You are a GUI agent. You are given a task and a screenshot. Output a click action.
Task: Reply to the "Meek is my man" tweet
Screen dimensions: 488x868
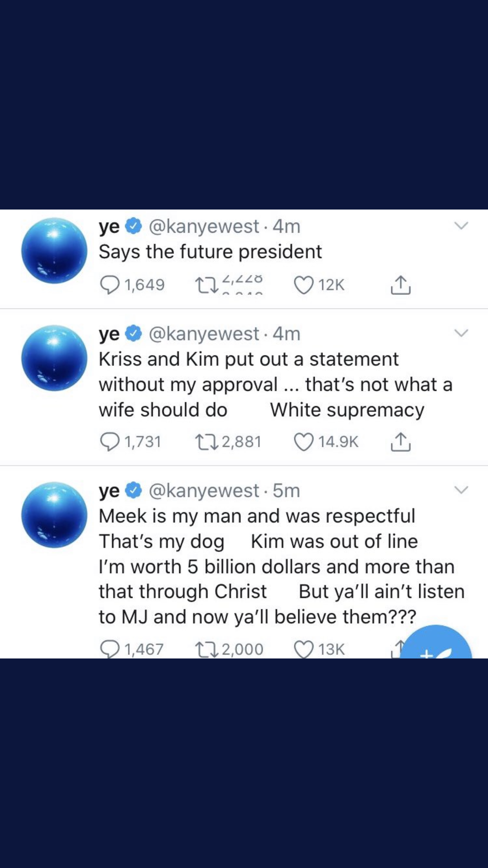click(x=110, y=649)
